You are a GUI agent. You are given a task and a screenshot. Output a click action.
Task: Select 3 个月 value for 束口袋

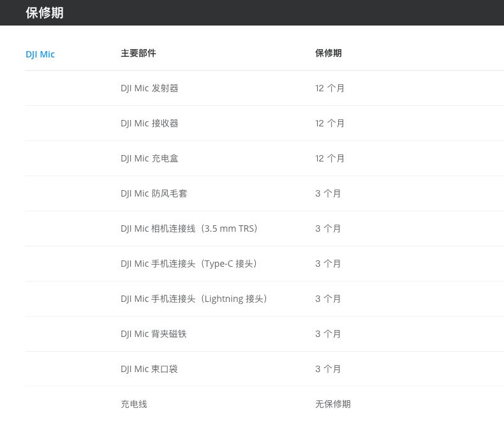(328, 369)
